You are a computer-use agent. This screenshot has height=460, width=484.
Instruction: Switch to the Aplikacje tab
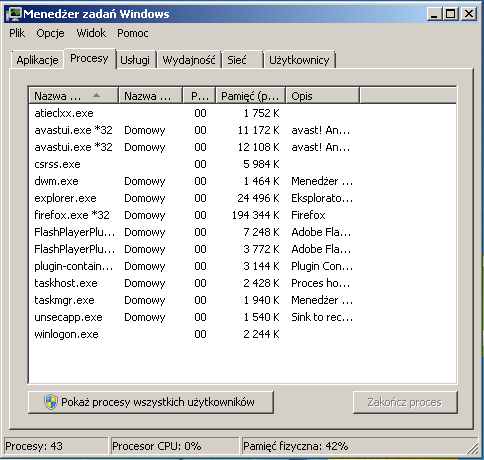37,60
